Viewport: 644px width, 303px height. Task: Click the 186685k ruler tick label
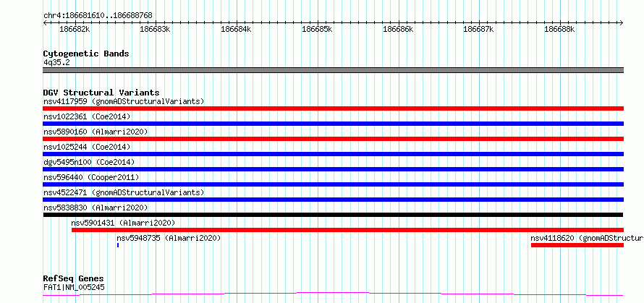(317, 30)
